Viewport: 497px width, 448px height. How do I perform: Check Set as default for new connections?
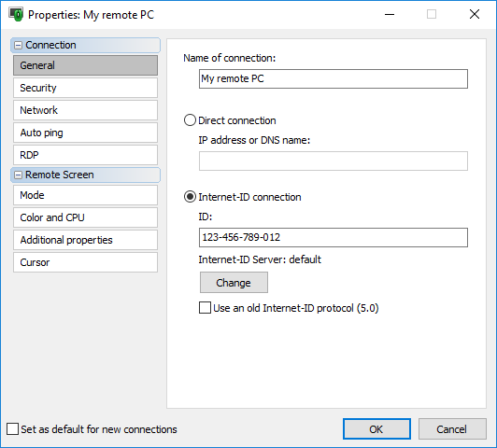(12, 429)
